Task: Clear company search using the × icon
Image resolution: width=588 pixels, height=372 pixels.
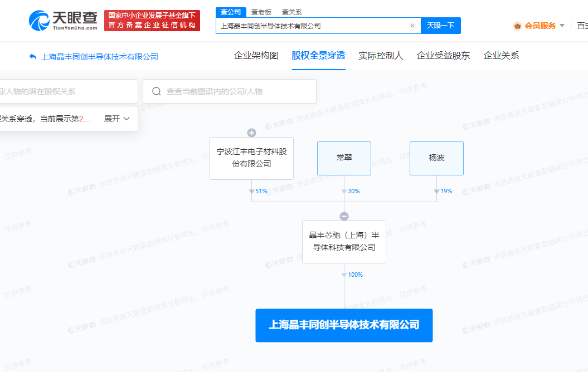Action: tap(412, 26)
